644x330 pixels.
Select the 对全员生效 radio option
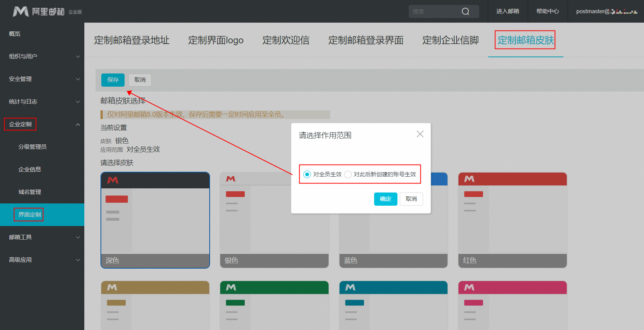click(307, 174)
